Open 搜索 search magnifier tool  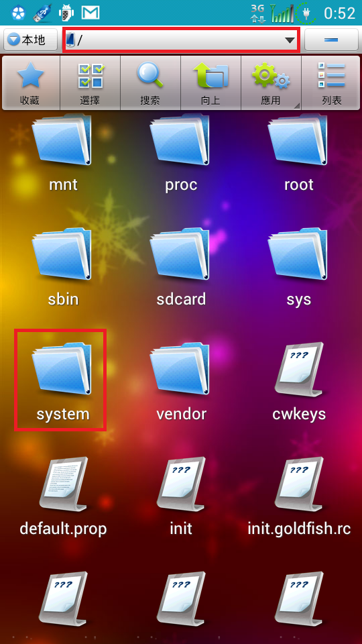point(150,83)
